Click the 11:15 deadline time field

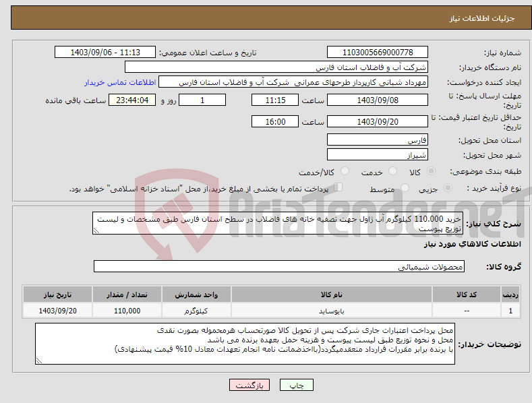coord(275,100)
